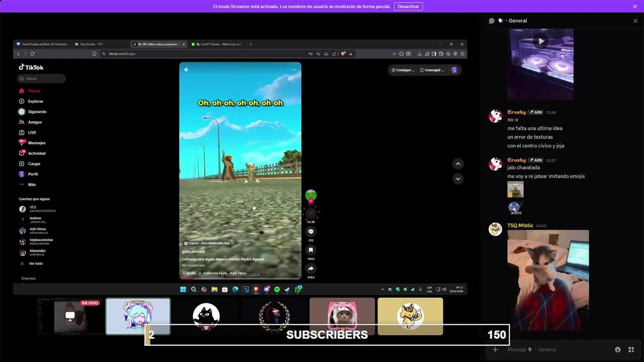Screen dimensions: 644x362
Task: Open the video's three-dot options menu
Action: [294, 70]
